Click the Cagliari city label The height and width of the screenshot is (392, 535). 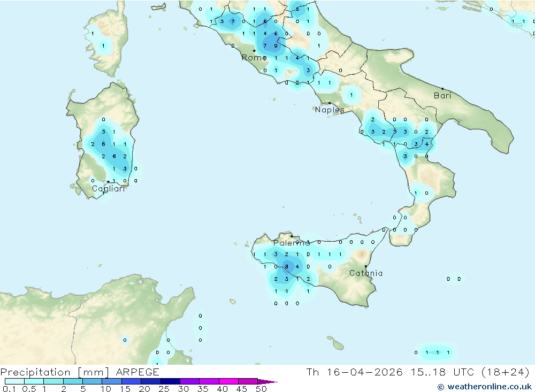click(x=109, y=189)
